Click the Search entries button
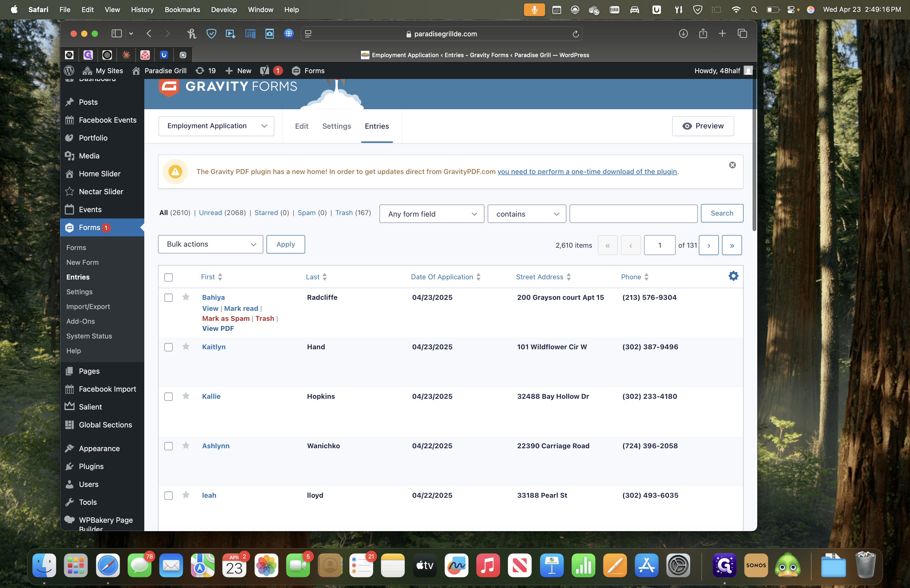 click(722, 213)
